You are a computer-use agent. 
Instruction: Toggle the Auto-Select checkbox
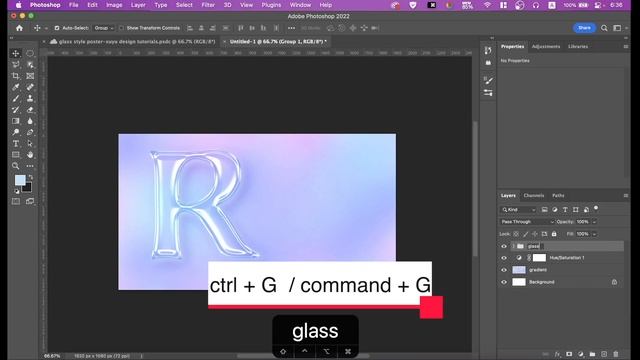pyautogui.click(x=57, y=28)
